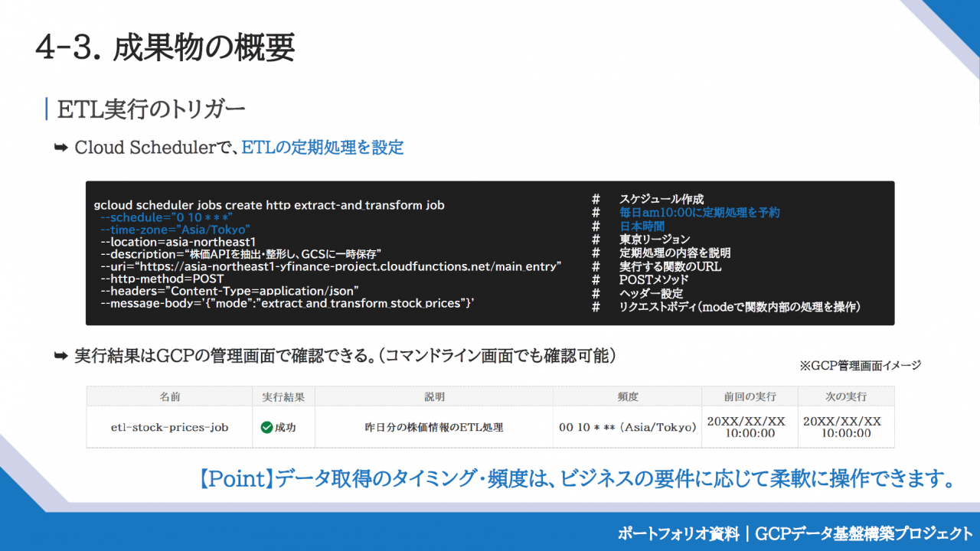Click the job name 'etl-stock-prices-job'
The width and height of the screenshot is (980, 551).
pyautogui.click(x=170, y=427)
